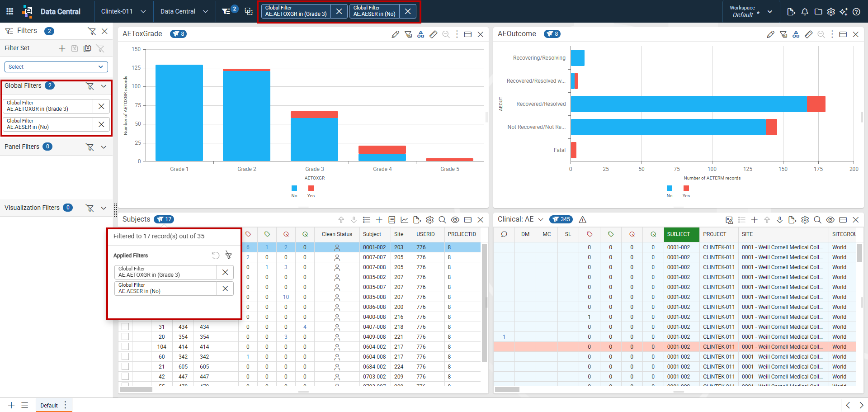Viewport: 868px width, 412px height.
Task: Click the pencil edit icon on AEToxGrade panel
Action: 396,34
